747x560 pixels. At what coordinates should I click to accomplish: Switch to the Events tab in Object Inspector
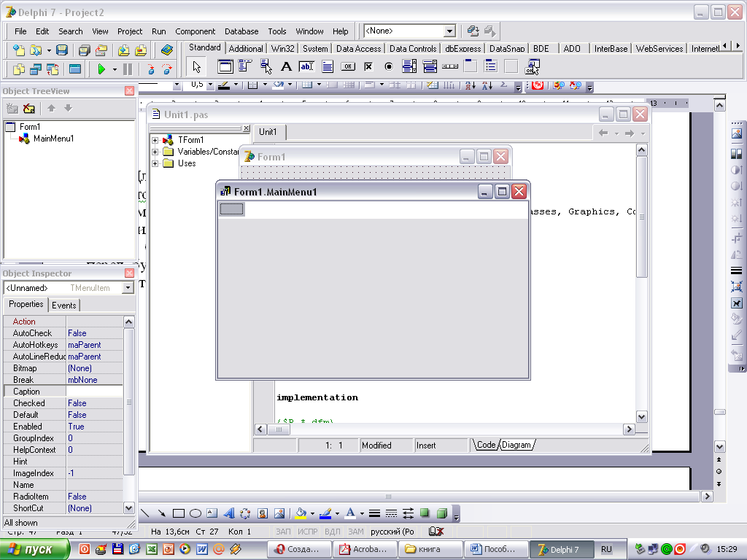coord(64,306)
